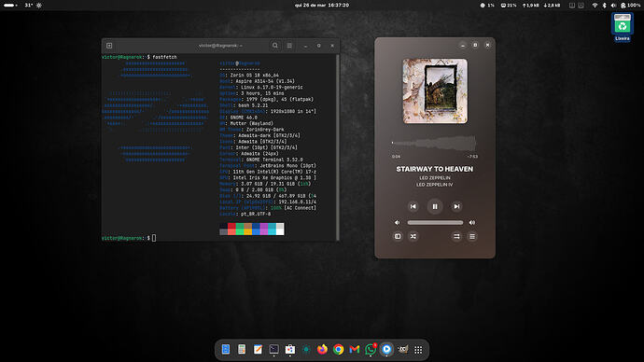Click the system volume icon
This screenshot has width=644, height=362.
click(613, 6)
